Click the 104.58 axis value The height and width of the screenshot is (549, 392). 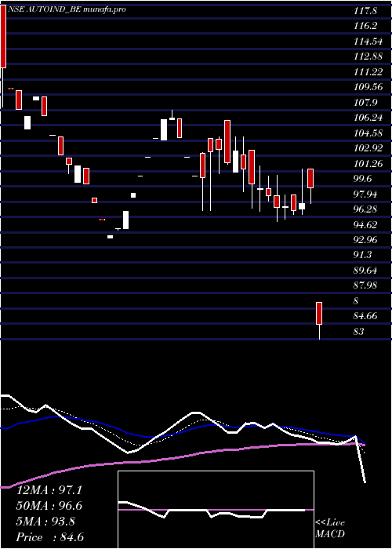368,133
